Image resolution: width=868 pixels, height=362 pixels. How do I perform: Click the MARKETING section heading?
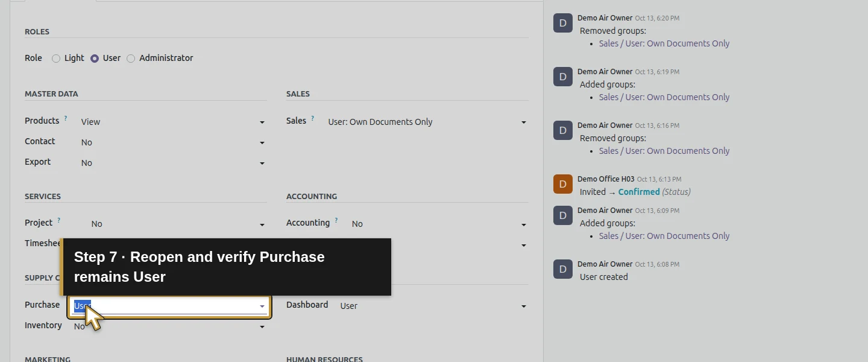pyautogui.click(x=48, y=359)
